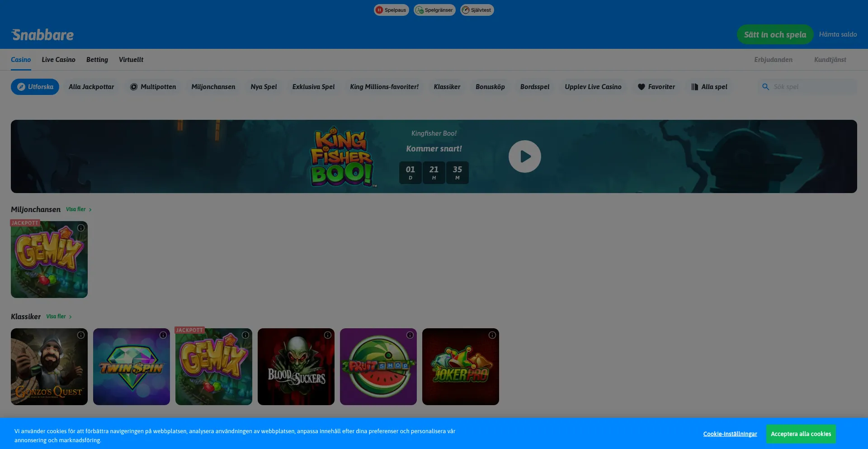
Task: Switch to the Betting tab
Action: (97, 60)
